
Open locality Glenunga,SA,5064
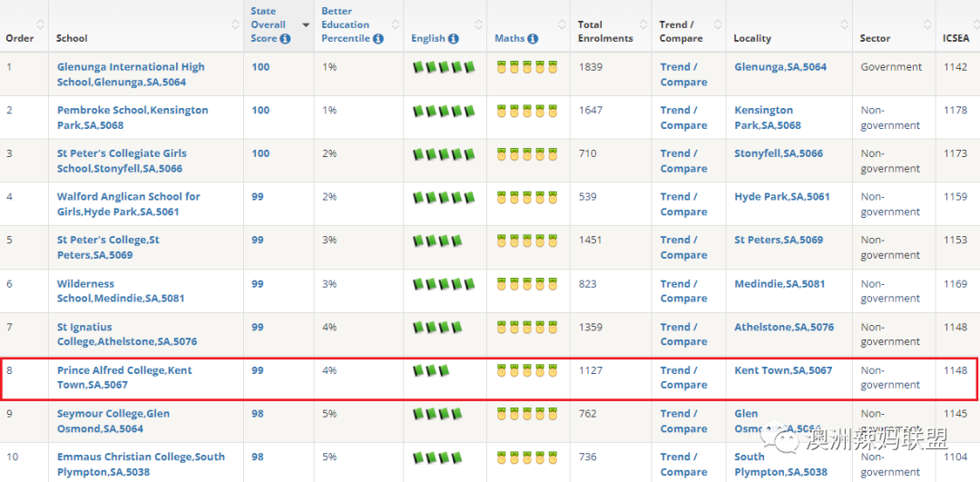click(x=780, y=67)
